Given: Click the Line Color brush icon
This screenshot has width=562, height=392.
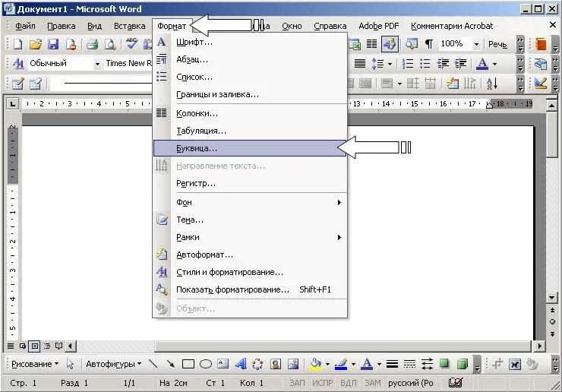Looking at the screenshot, I should pyautogui.click(x=341, y=364).
